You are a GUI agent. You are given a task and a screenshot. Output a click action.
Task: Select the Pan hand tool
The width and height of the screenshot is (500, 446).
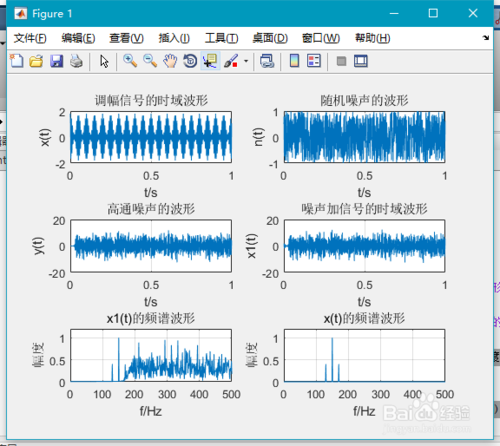coord(170,61)
